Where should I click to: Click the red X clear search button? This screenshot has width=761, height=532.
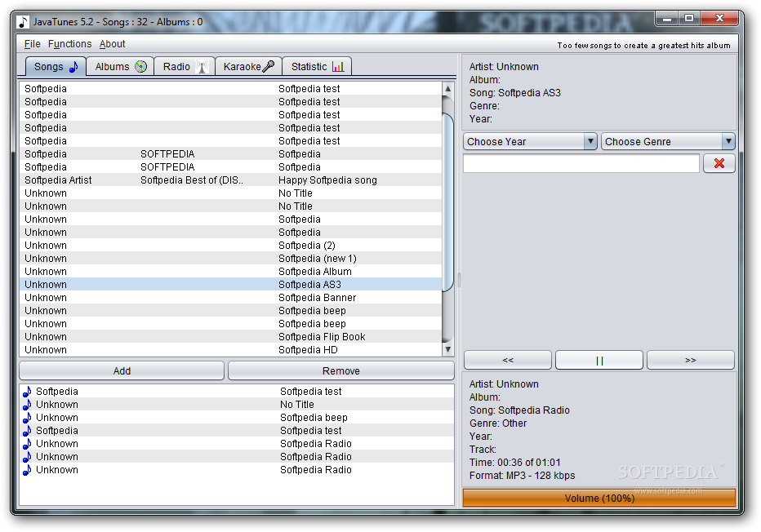(x=719, y=163)
